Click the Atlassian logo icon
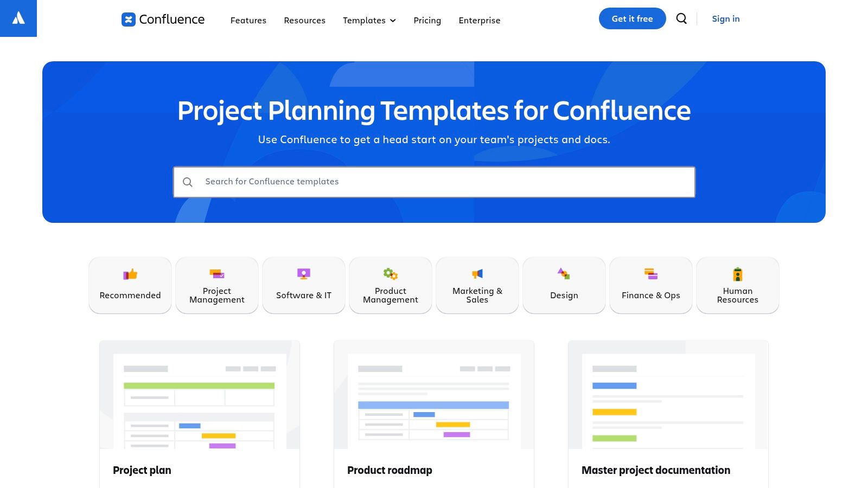868x488 pixels. pyautogui.click(x=18, y=18)
